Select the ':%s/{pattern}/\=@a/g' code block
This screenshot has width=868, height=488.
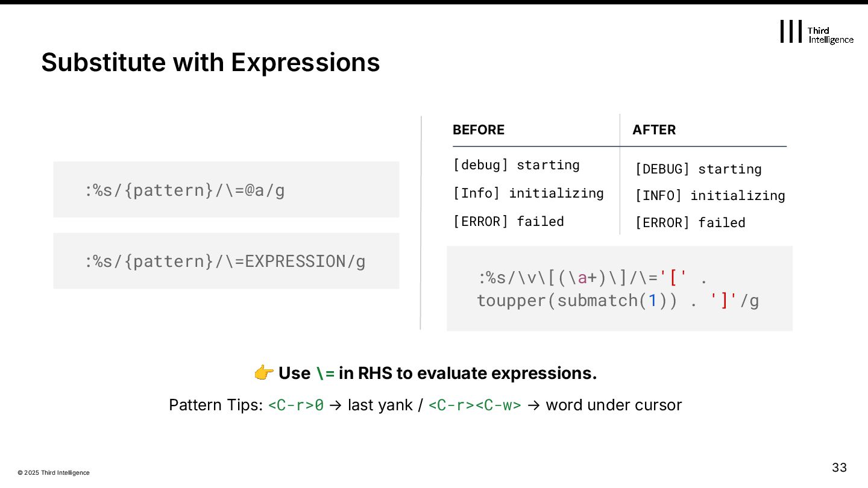[226, 190]
